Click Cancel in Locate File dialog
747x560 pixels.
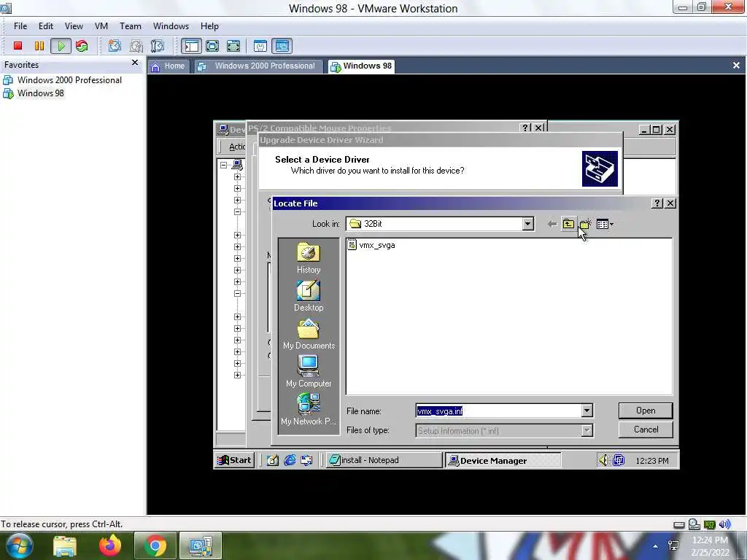coord(646,429)
